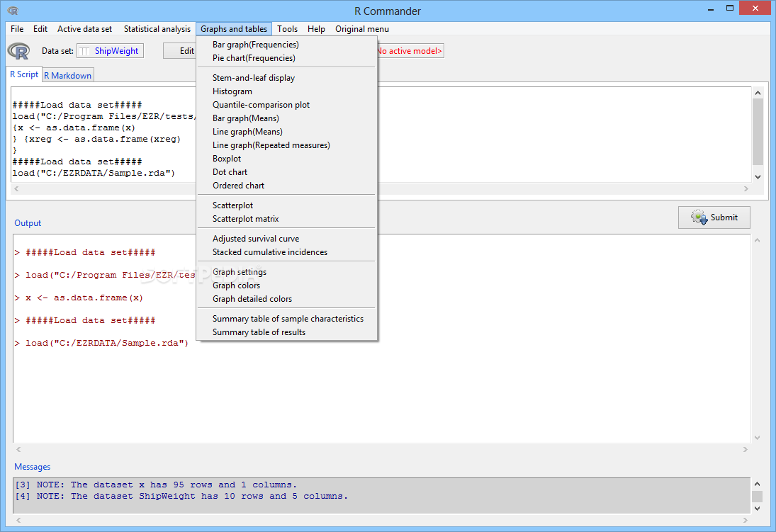Open the Active data set menu
This screenshot has width=776, height=532.
coord(84,29)
